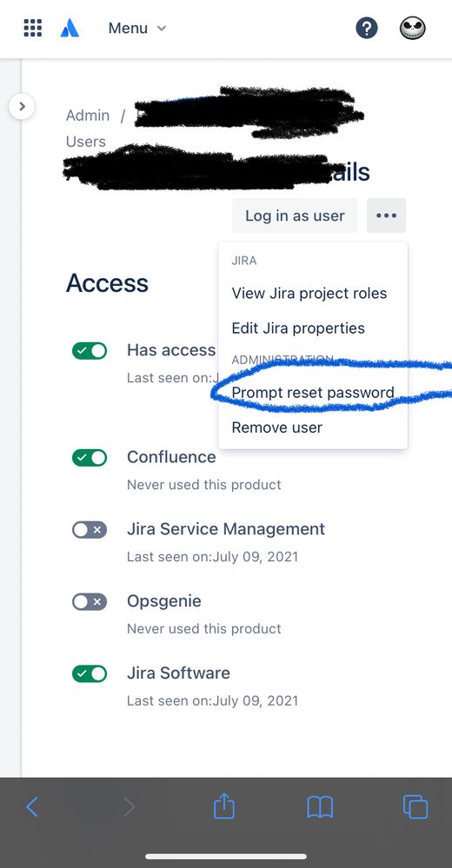Screen dimensions: 452x868
Task: Tap the Safari back arrow
Action: tap(33, 807)
